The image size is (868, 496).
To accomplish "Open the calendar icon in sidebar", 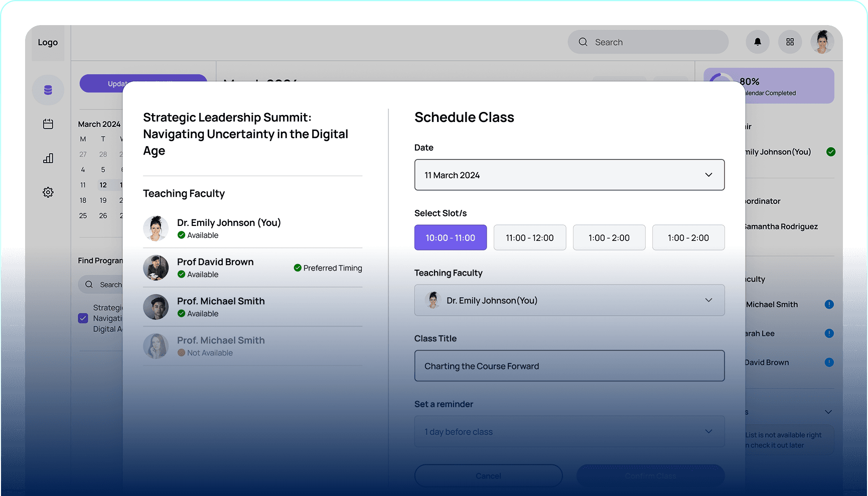I will (x=48, y=124).
